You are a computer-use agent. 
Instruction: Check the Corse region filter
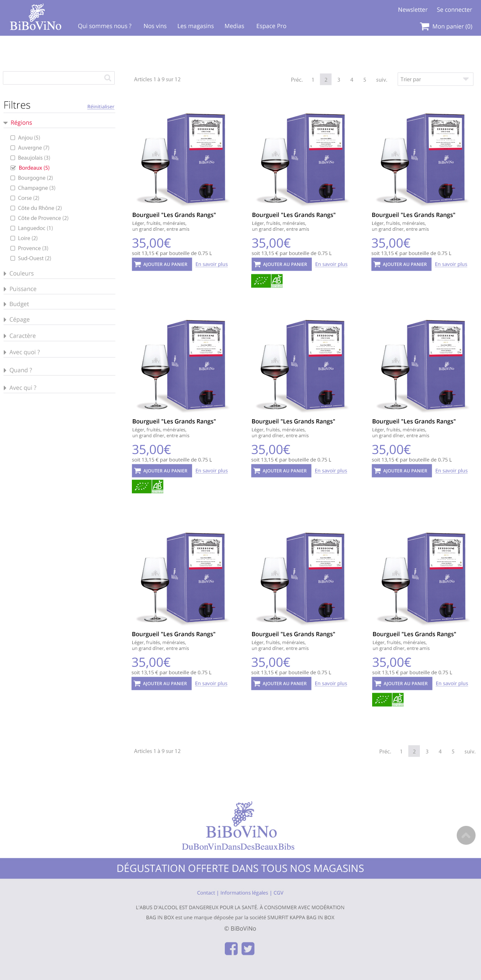[x=13, y=198]
